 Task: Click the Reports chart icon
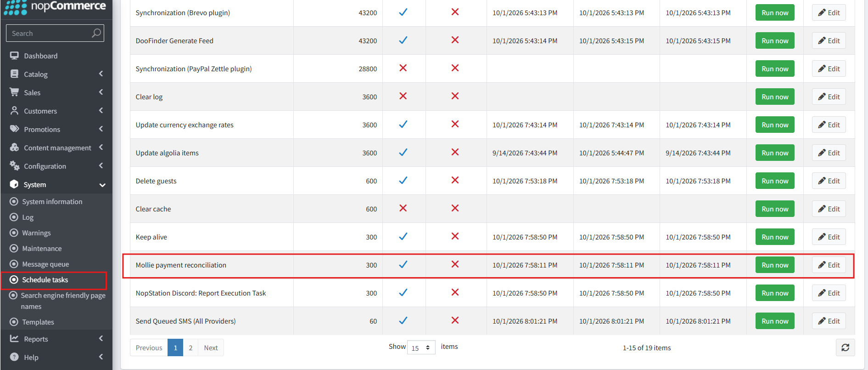14,339
